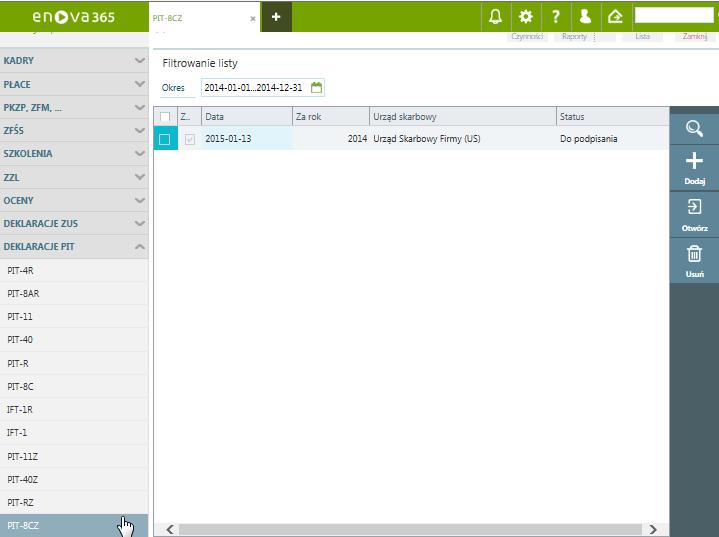Click the Urząd Skarbowy Firmy (US) cell
Viewport: 719px width, 537px height.
tap(463, 138)
